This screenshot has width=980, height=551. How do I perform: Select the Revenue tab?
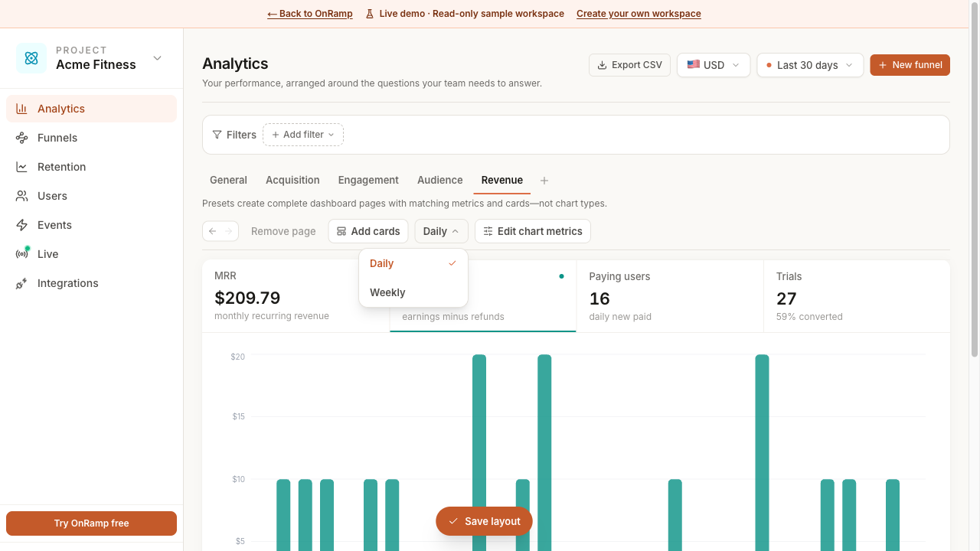[502, 181]
